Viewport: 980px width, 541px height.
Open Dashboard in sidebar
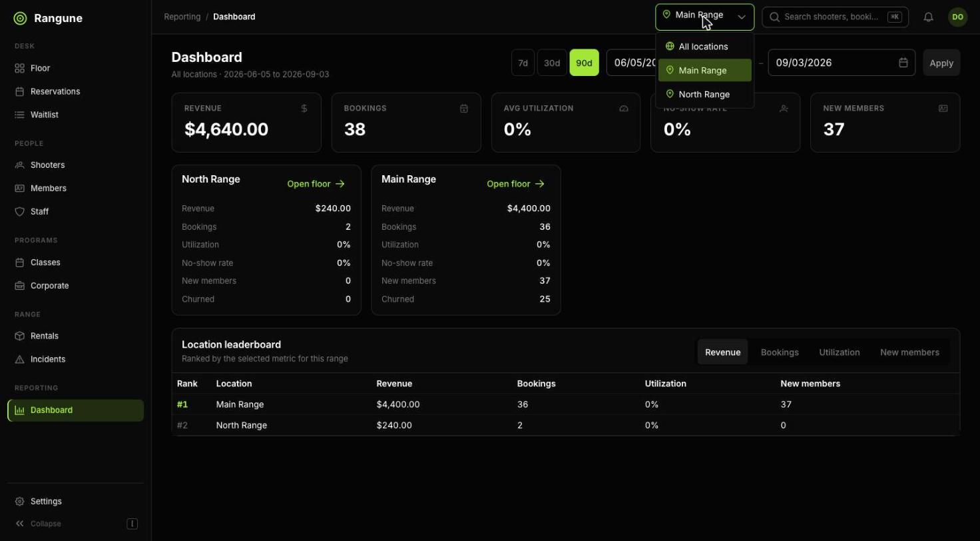(75, 410)
